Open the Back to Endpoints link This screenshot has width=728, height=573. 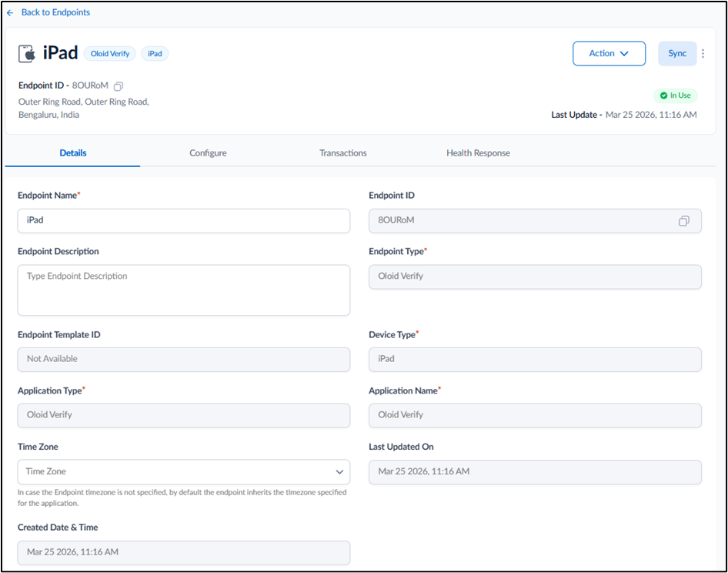[55, 12]
